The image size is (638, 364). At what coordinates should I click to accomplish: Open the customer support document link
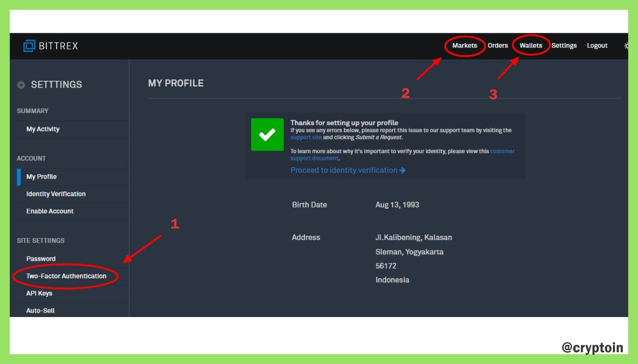tap(403, 155)
